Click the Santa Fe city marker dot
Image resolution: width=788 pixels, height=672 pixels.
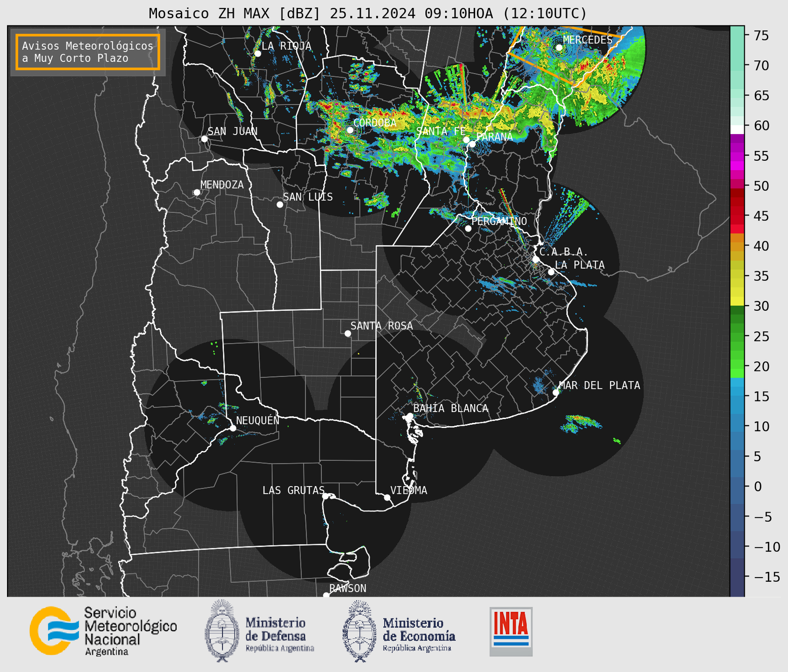pyautogui.click(x=466, y=140)
